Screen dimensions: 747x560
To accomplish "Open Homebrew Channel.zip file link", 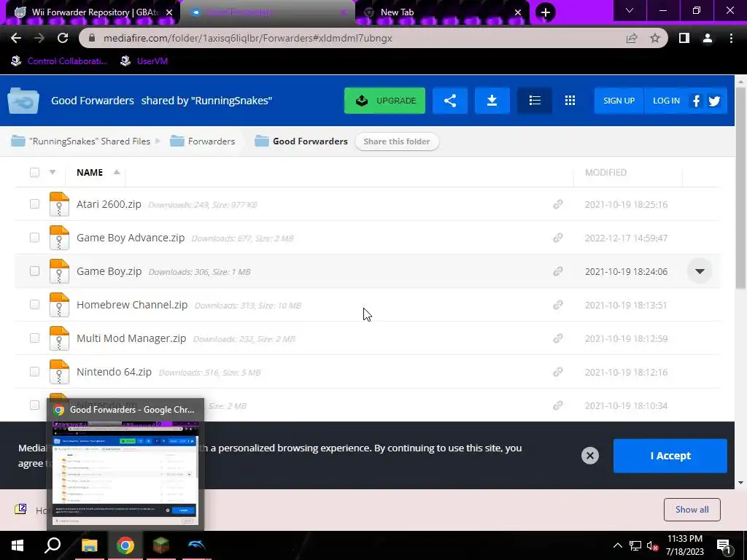I will click(x=132, y=305).
